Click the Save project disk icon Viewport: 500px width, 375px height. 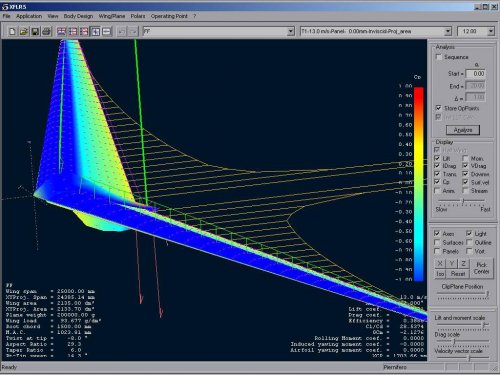click(x=35, y=31)
